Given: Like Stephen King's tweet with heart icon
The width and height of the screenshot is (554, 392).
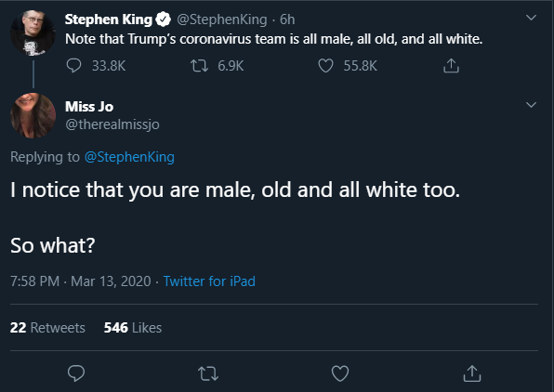Looking at the screenshot, I should point(325,66).
